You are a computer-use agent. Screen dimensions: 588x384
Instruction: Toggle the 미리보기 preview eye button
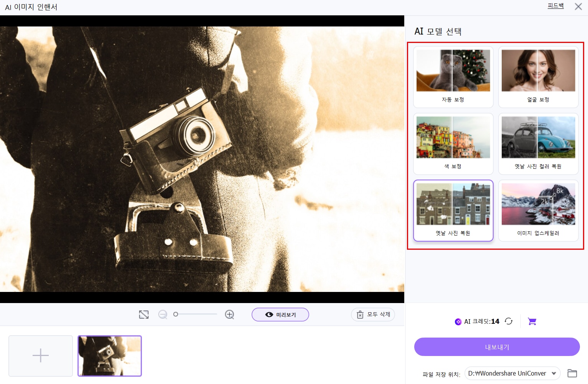tap(280, 315)
